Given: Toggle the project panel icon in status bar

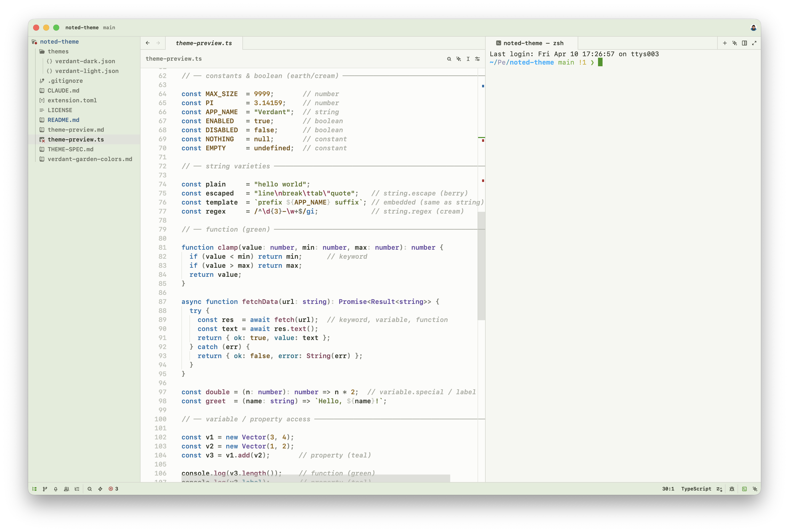Looking at the screenshot, I should (x=34, y=489).
